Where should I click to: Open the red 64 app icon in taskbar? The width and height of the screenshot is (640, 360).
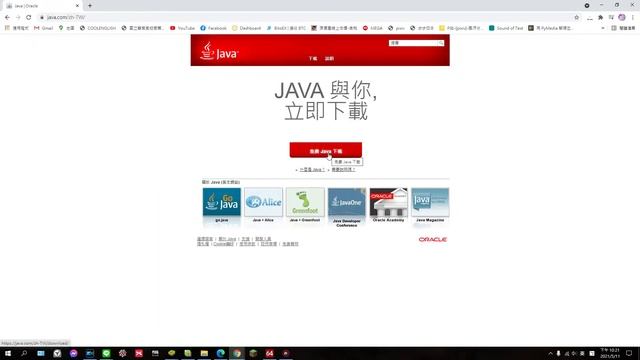269,353
